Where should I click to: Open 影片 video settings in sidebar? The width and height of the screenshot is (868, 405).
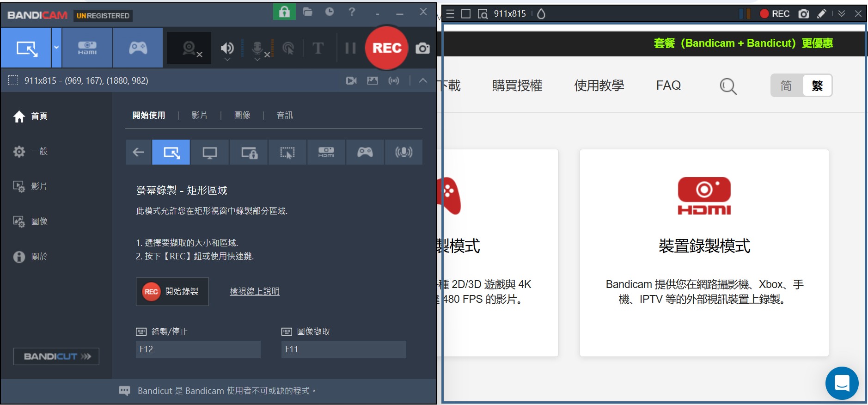(x=31, y=186)
